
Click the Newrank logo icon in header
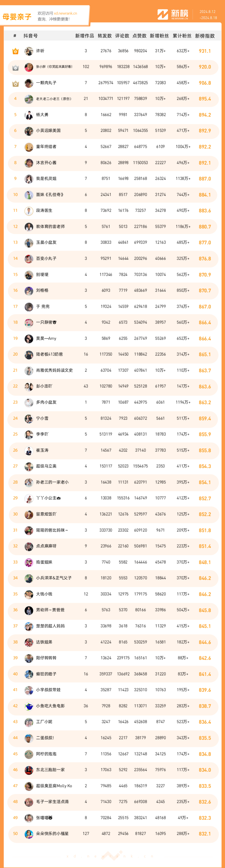point(163,14)
